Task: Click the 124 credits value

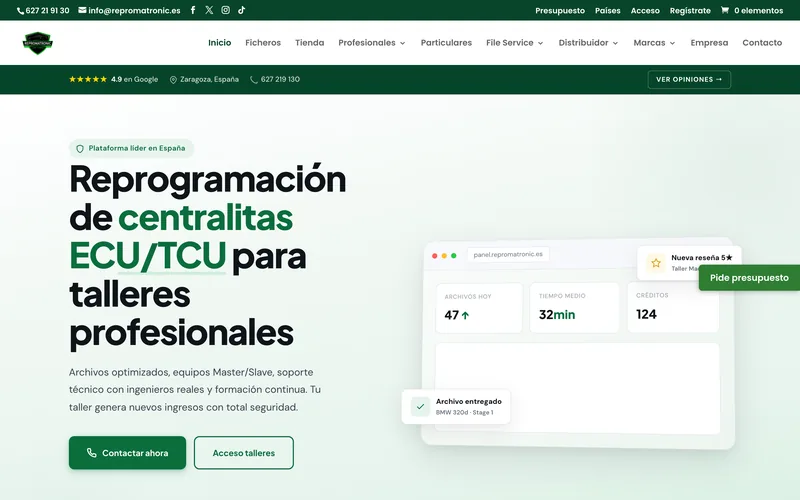Action: [x=646, y=314]
